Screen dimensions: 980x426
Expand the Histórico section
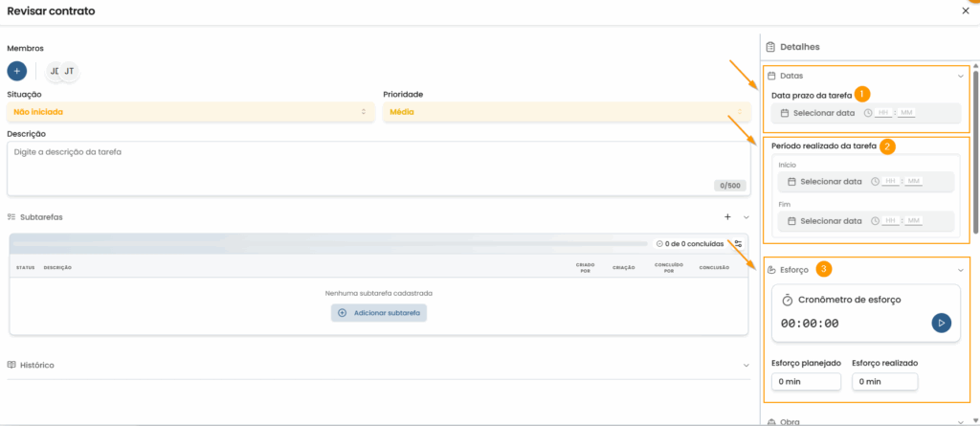pos(746,365)
